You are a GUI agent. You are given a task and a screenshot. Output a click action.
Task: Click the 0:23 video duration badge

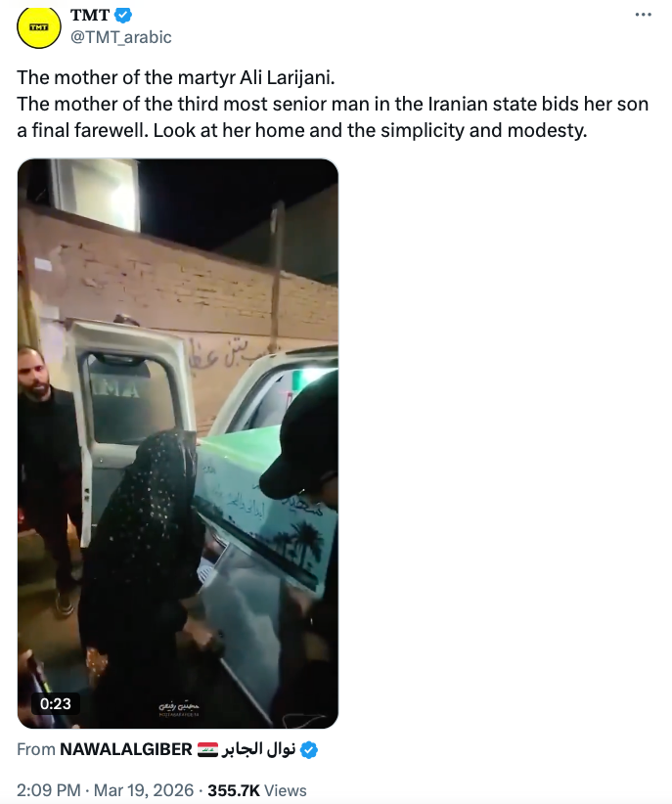[56, 703]
